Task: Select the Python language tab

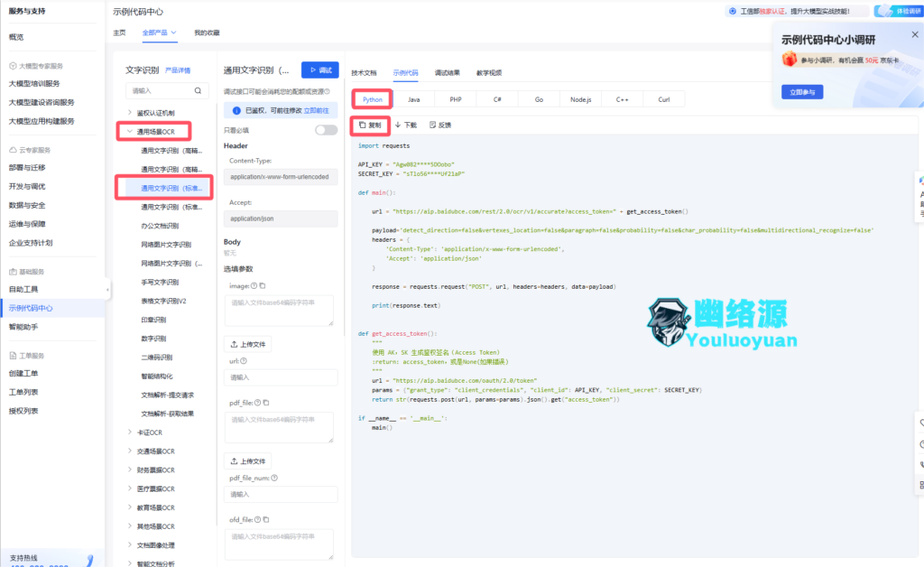Action: 373,99
